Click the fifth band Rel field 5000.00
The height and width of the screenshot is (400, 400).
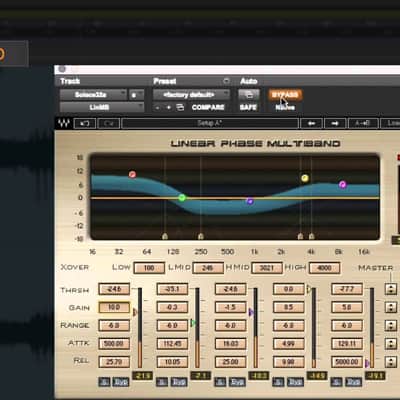click(x=347, y=362)
